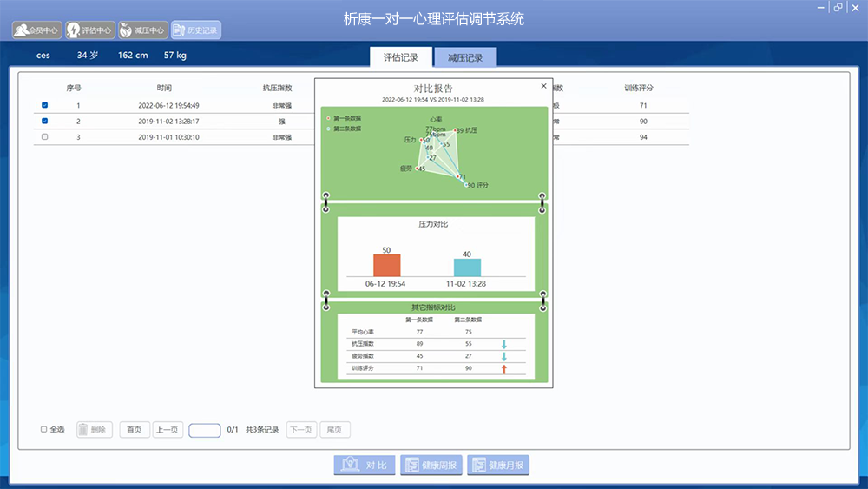Enable the 全选 select-all checkbox

pyautogui.click(x=45, y=429)
